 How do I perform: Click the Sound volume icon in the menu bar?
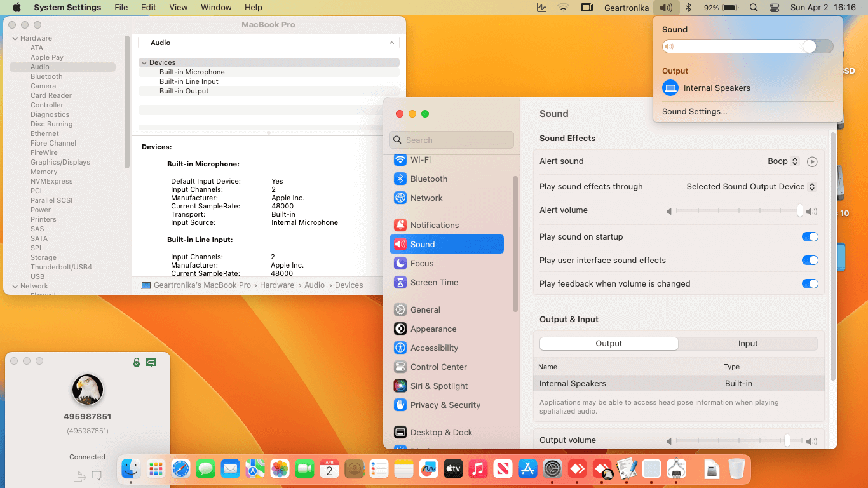pyautogui.click(x=666, y=8)
